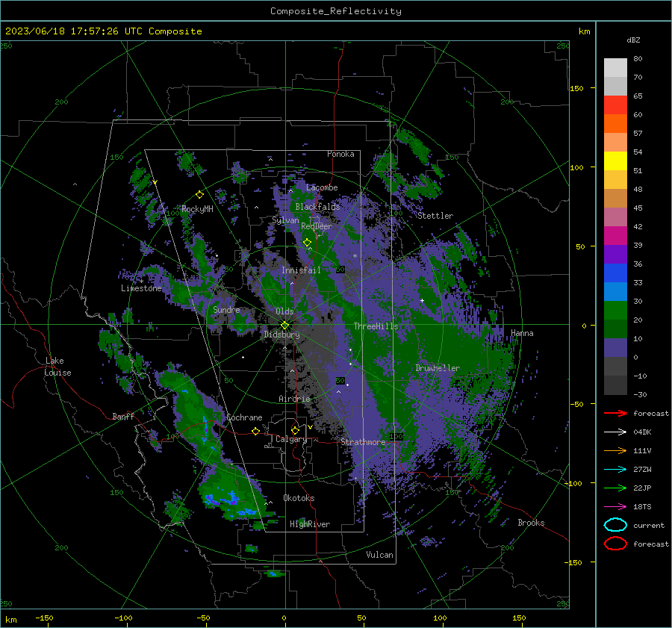The height and width of the screenshot is (628, 672).
Task: Click the -150 tick on the bottom axis
Action: pyautogui.click(x=44, y=618)
